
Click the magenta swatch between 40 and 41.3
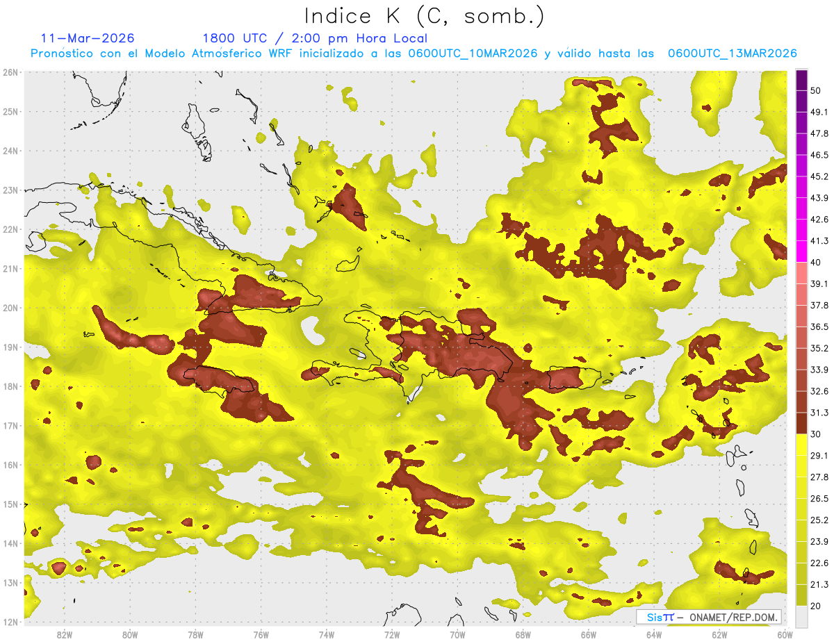tap(801, 251)
